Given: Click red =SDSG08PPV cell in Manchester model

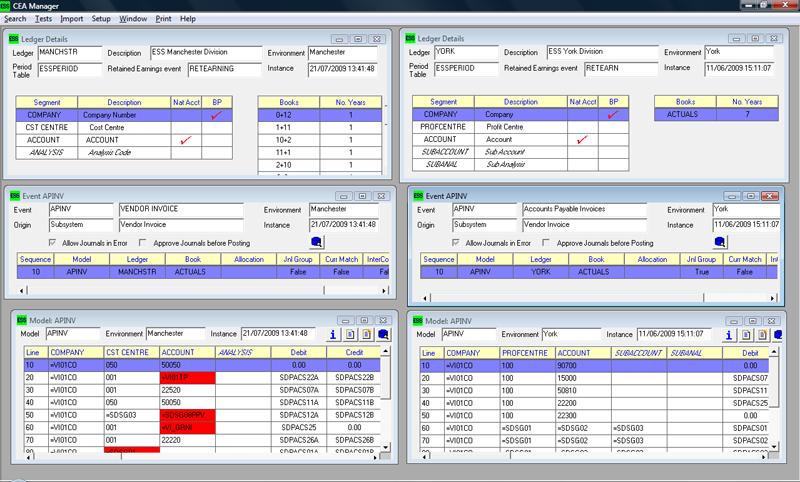Looking at the screenshot, I should click(x=187, y=415).
